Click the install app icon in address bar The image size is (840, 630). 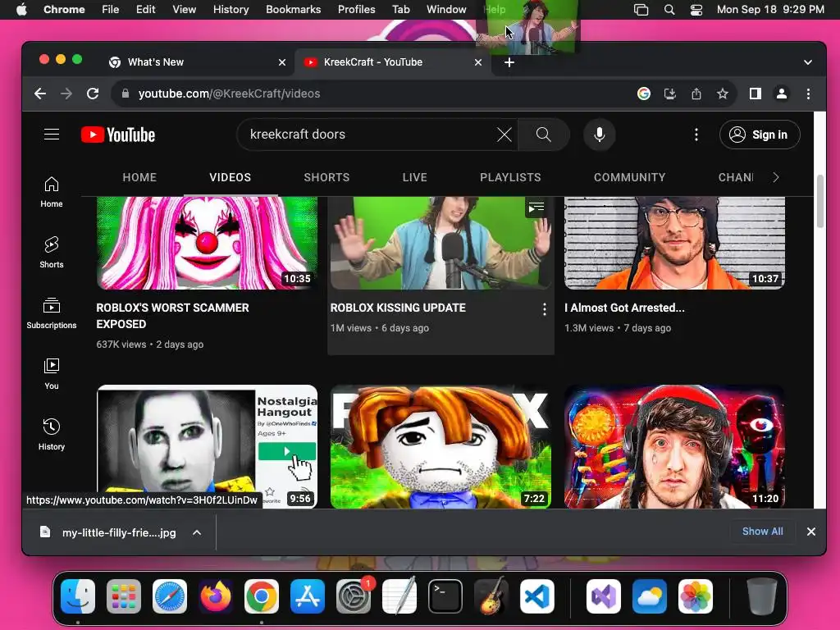click(669, 94)
